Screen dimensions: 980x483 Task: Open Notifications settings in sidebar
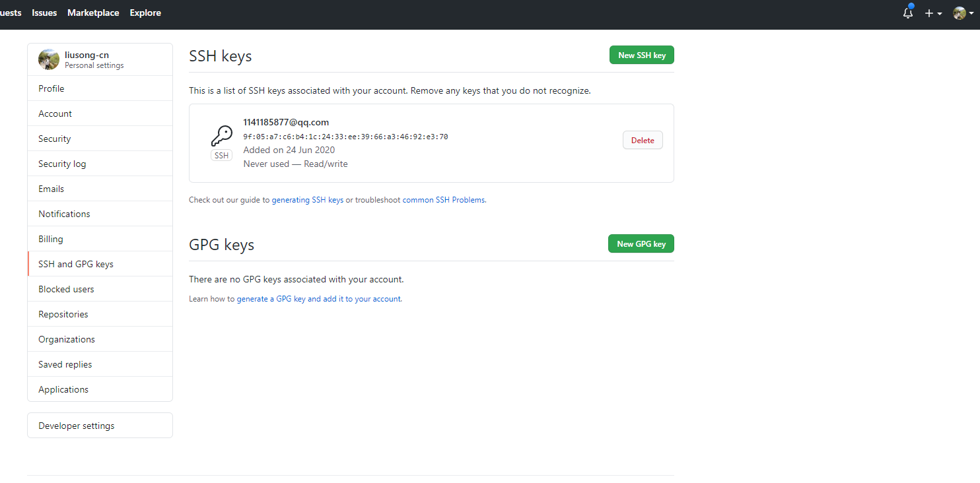tap(100, 214)
